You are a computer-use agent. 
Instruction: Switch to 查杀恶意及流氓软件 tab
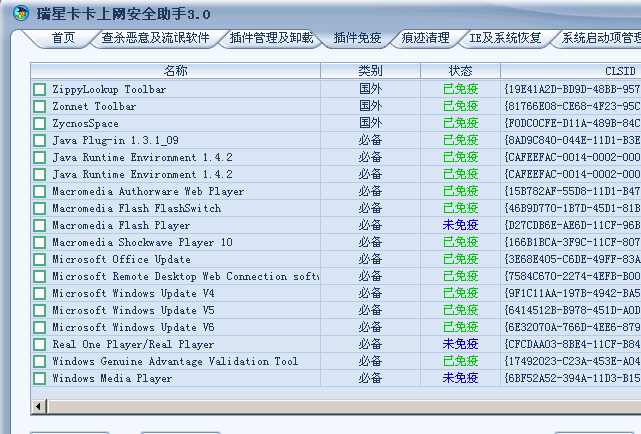(155, 38)
